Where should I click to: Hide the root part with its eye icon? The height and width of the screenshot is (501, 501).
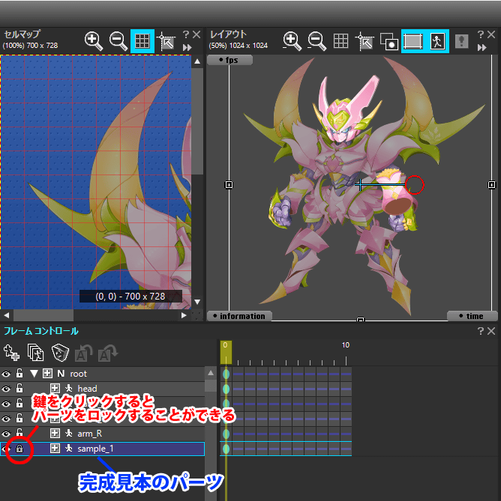click(x=6, y=374)
